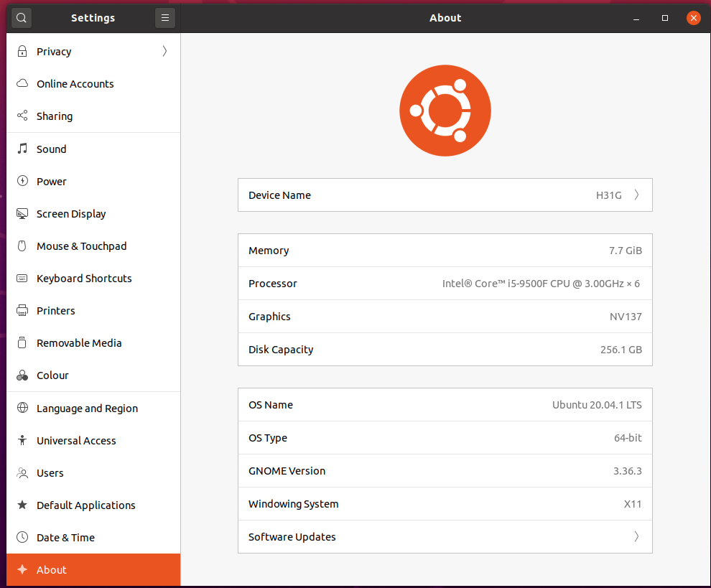Click the Processor value Intel Core i5-9500F
This screenshot has width=711, height=588.
point(541,284)
